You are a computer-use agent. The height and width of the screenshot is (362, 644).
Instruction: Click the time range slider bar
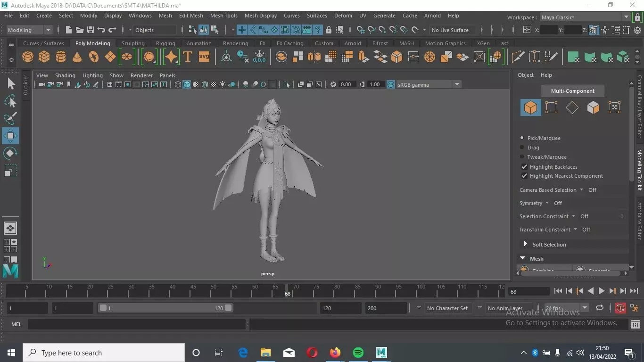coord(165,308)
